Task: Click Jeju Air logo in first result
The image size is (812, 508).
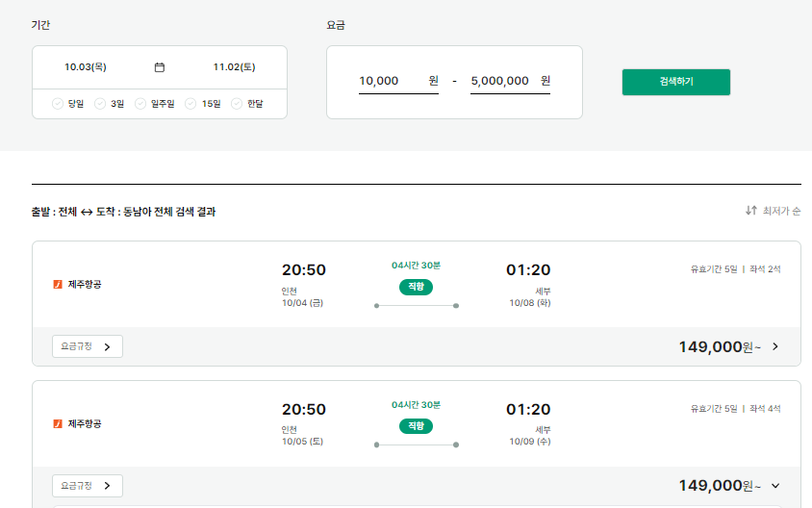Action: (x=58, y=284)
